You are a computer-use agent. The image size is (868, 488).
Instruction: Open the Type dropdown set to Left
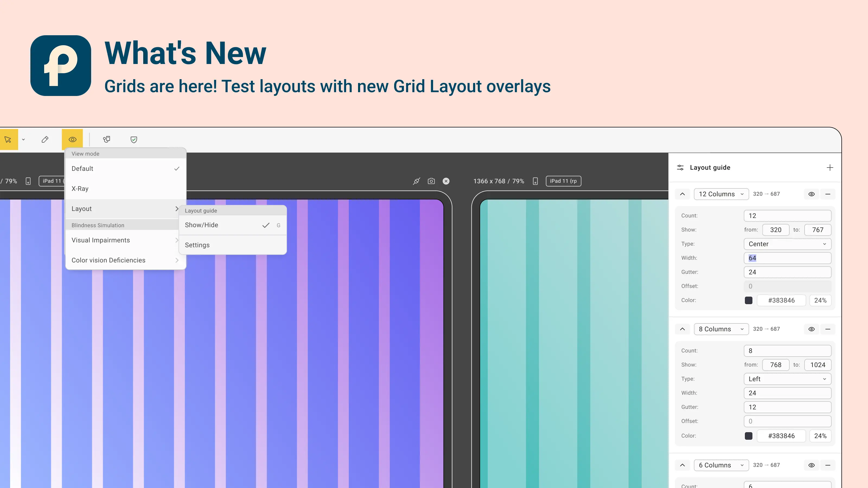[x=787, y=379]
